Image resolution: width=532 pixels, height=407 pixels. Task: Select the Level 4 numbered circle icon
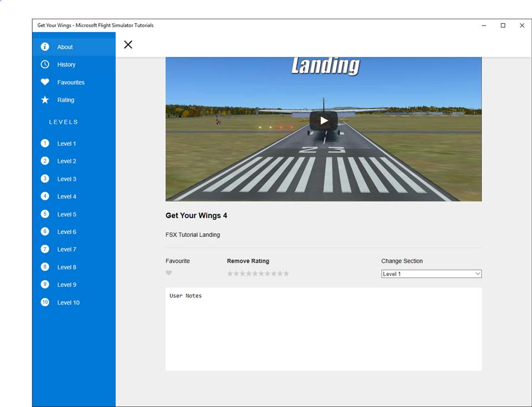[x=45, y=196]
